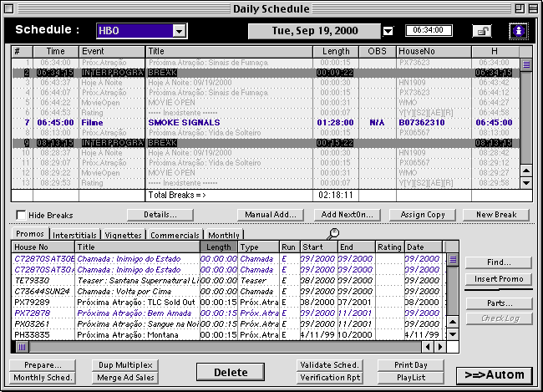
Task: Select promo PX79289 TLC Sold Out
Action: click(x=229, y=303)
